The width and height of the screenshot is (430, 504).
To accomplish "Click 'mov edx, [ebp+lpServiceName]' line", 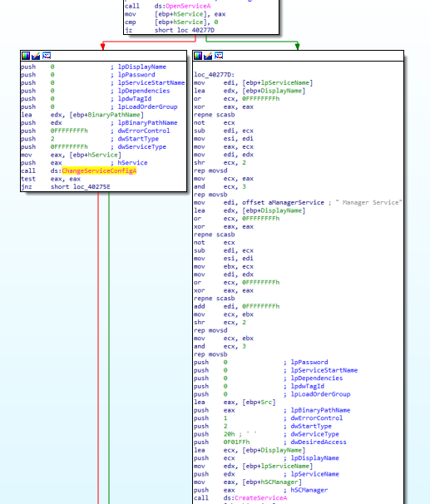I will 253,466.
